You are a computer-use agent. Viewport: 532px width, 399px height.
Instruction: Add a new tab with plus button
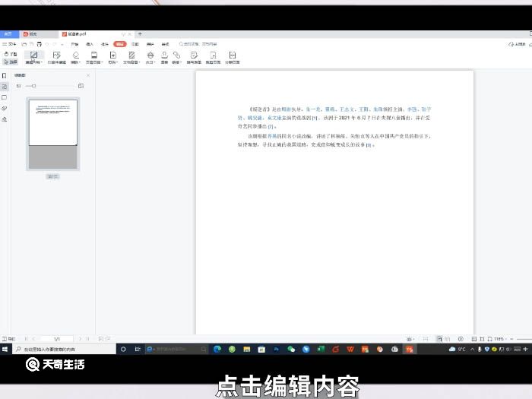(x=140, y=34)
